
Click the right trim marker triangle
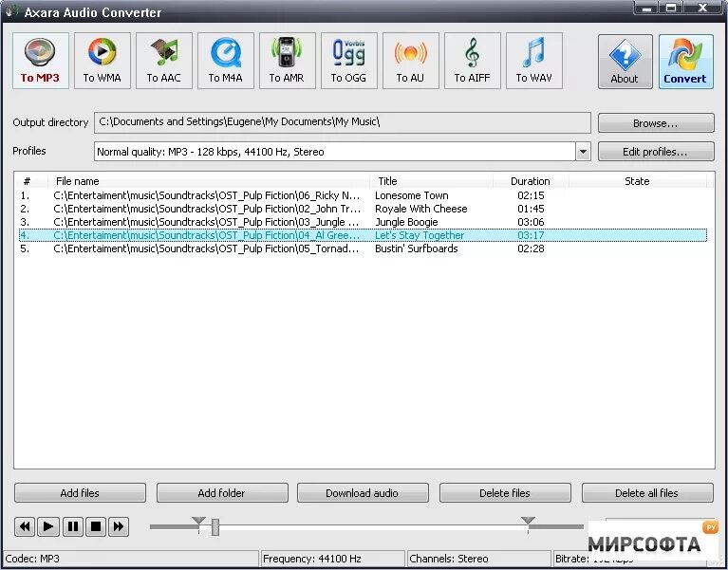(528, 521)
